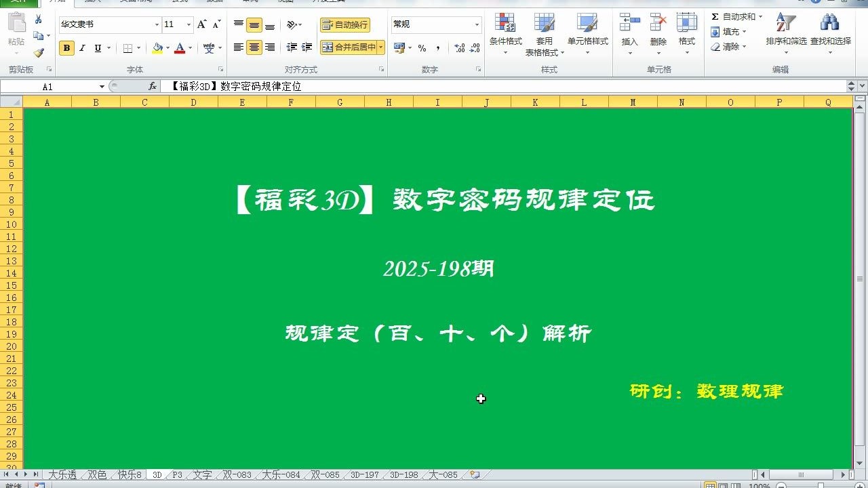Click the cell borders icon
Viewport: 868px width, 488px height.
127,48
